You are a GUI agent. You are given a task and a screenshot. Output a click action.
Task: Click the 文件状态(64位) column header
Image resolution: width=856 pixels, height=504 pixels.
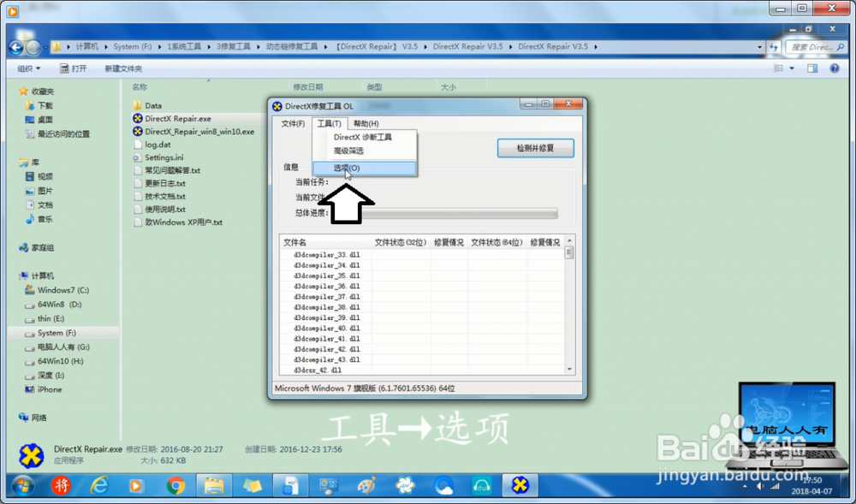pyautogui.click(x=497, y=242)
